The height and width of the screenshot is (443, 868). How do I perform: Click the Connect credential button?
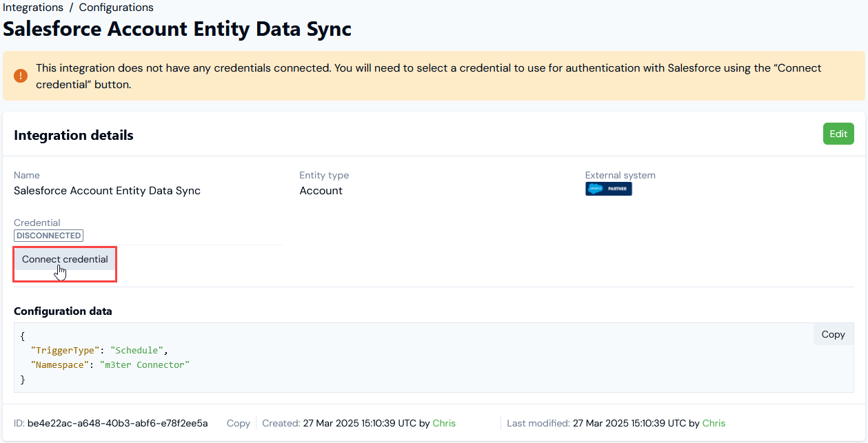tap(65, 260)
